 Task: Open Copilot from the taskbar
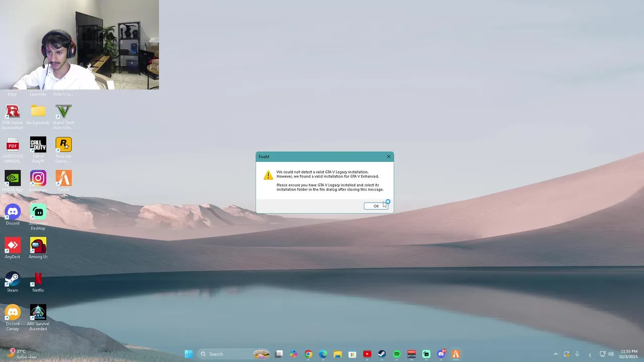[x=294, y=354]
